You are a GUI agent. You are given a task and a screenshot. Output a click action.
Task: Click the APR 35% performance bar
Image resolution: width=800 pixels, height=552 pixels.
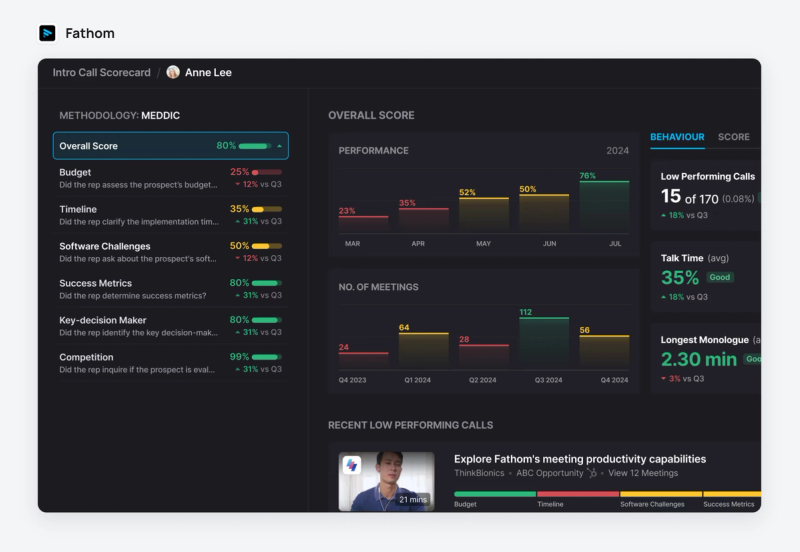click(423, 220)
